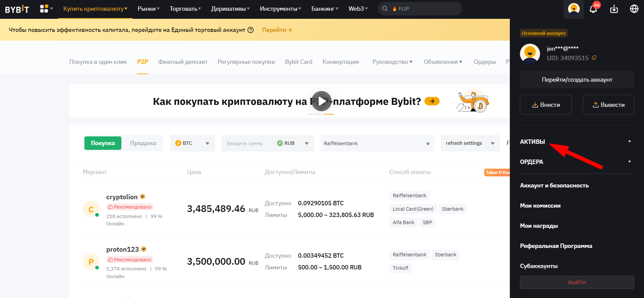
Task: Click the Bybit logo
Action: (17, 9)
